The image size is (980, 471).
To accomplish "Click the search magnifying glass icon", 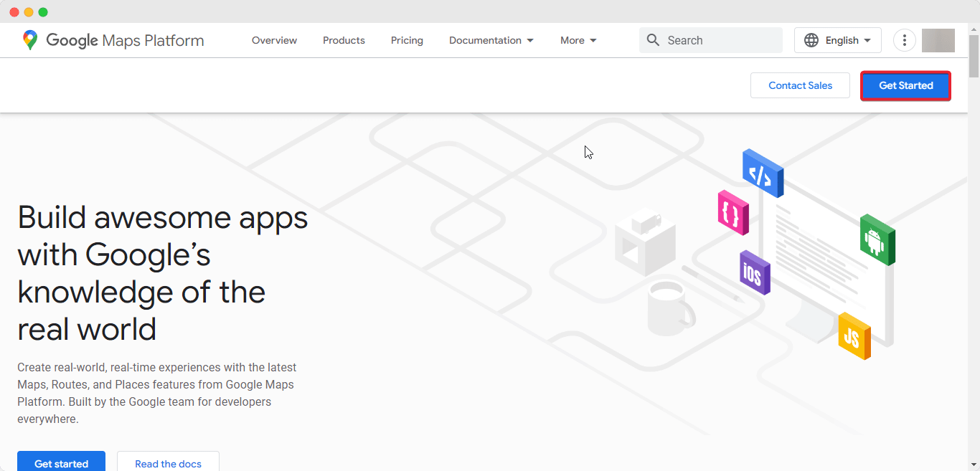I will click(653, 40).
